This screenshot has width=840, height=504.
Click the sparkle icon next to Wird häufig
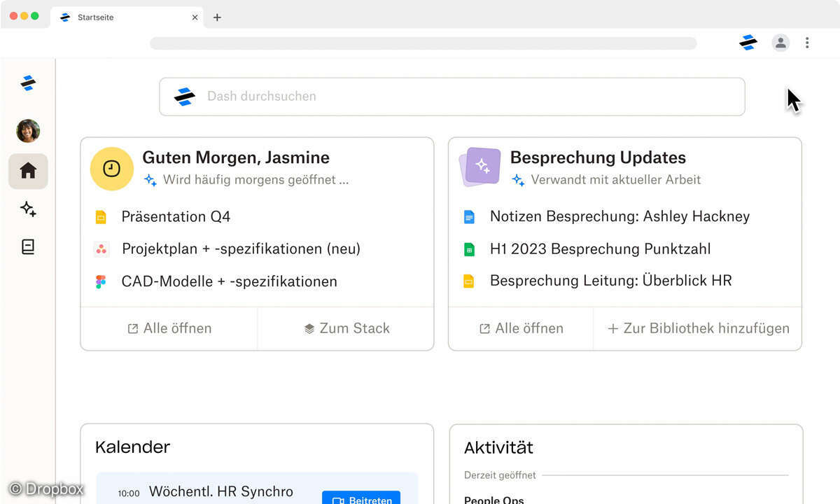150,180
